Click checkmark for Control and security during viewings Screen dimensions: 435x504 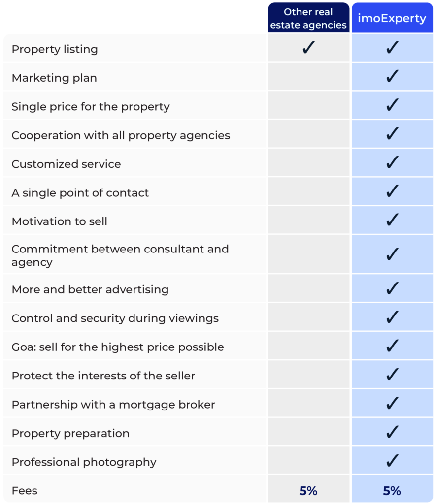(x=392, y=317)
